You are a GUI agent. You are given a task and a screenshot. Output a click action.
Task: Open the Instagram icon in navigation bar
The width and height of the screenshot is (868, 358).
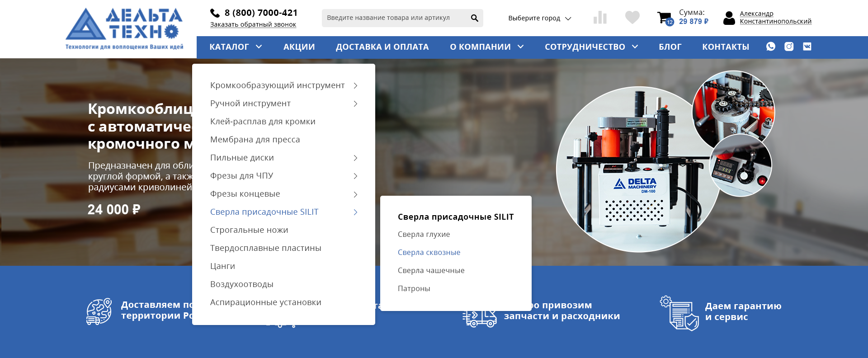789,47
